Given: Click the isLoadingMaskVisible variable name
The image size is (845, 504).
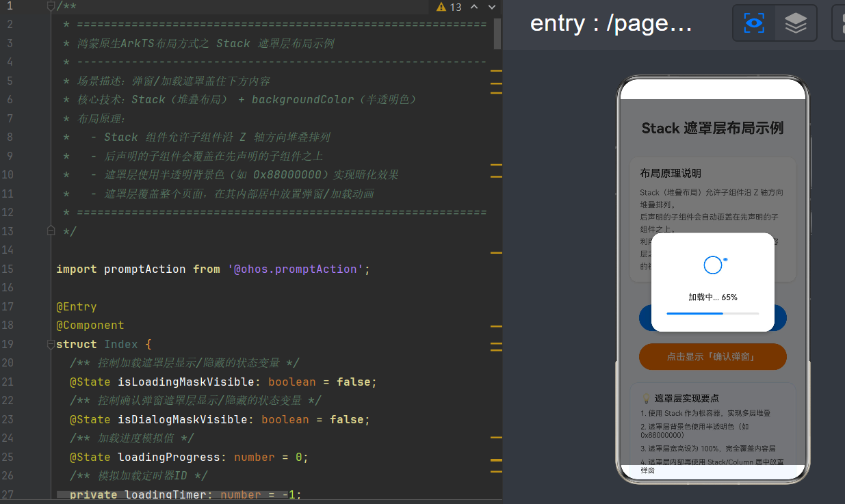Looking at the screenshot, I should tap(185, 382).
